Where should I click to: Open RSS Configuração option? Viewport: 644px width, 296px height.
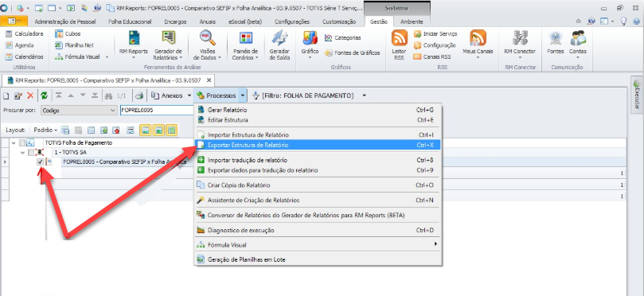click(x=435, y=45)
